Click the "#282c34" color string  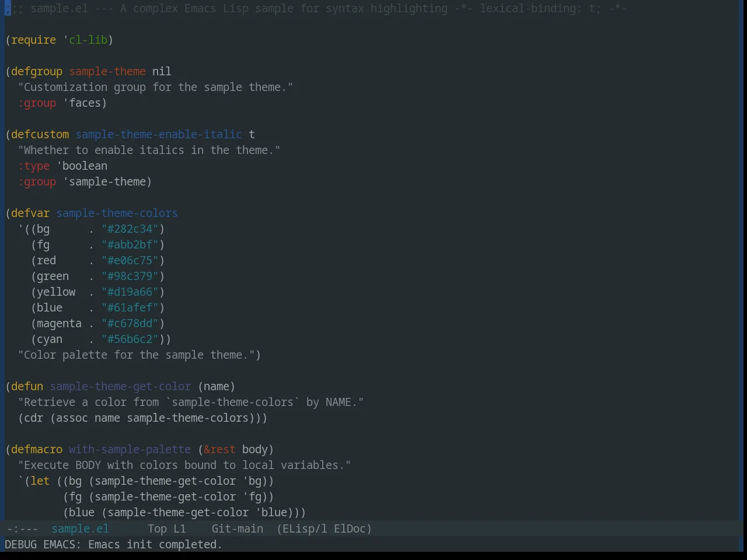[130, 229]
